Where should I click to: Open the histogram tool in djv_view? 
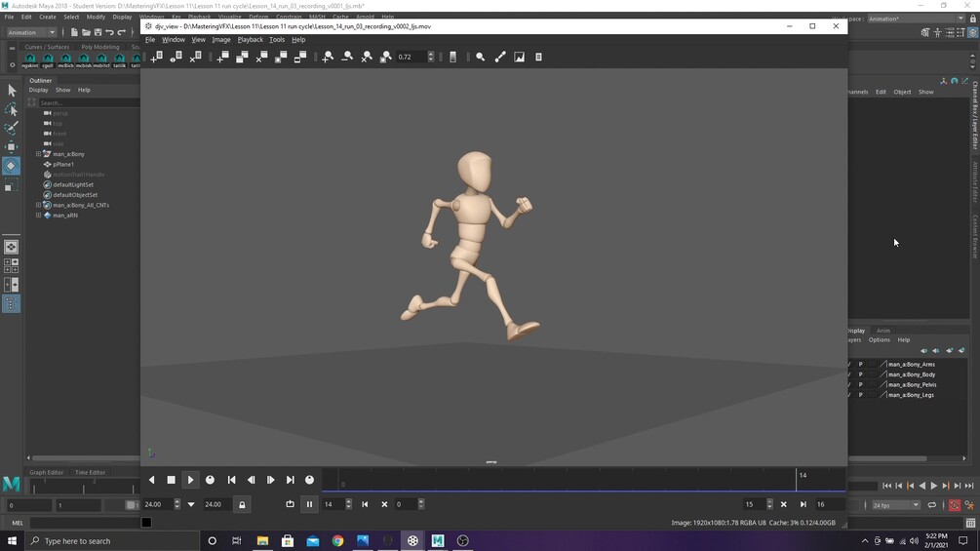520,57
